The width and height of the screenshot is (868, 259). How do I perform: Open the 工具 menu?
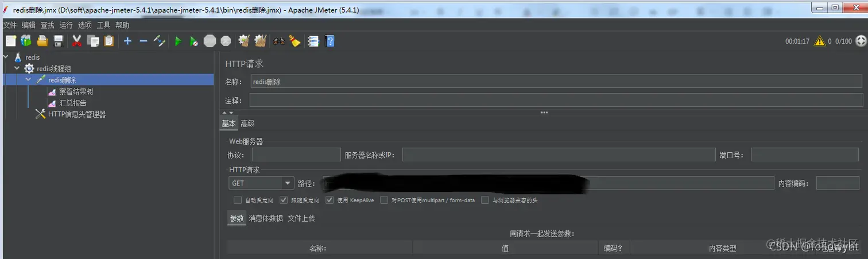103,25
